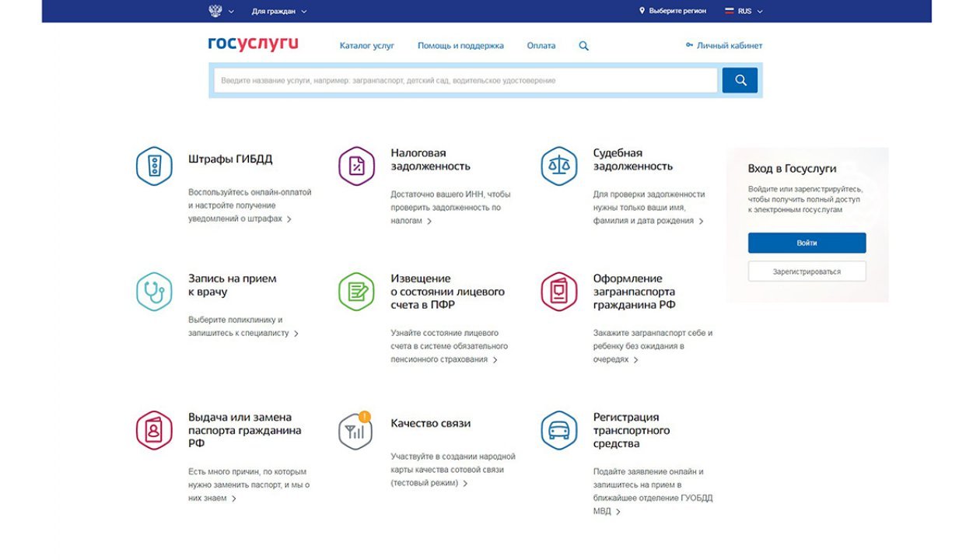
Task: Open Личный кабинет
Action: (730, 46)
